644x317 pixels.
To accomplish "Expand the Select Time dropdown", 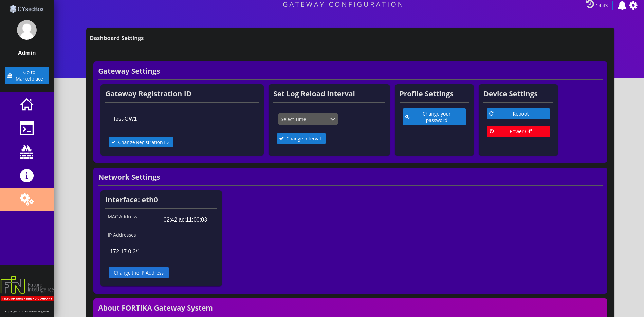I will tap(308, 119).
